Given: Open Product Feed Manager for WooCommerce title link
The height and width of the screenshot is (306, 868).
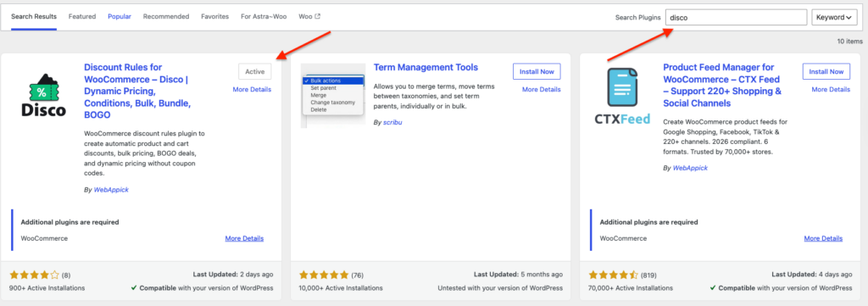Looking at the screenshot, I should coord(722,86).
